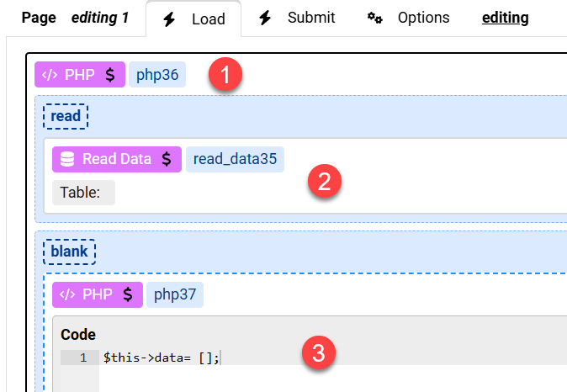
Task: Click the dollar sign in php37 PHP badge
Action: coord(128,294)
